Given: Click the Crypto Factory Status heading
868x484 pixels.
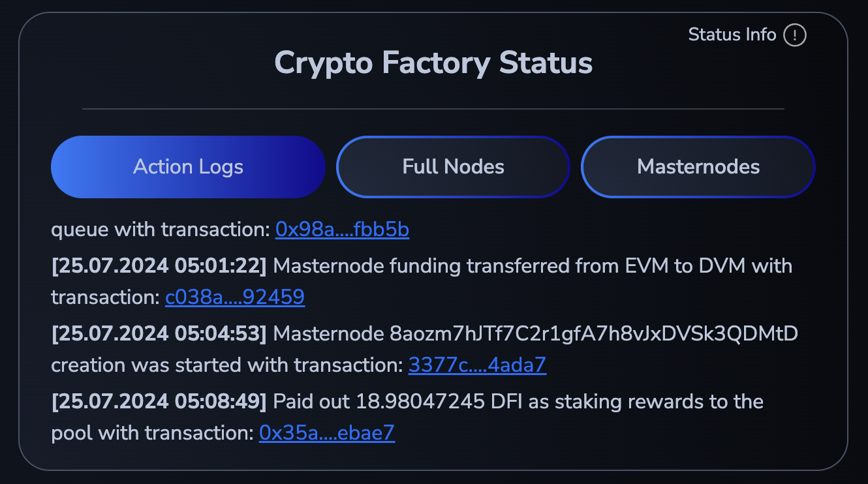Looking at the screenshot, I should pos(433,63).
